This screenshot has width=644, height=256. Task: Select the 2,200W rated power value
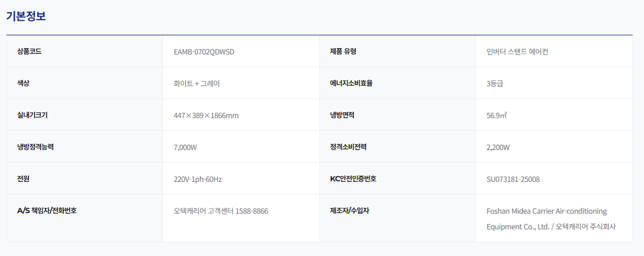[498, 148]
